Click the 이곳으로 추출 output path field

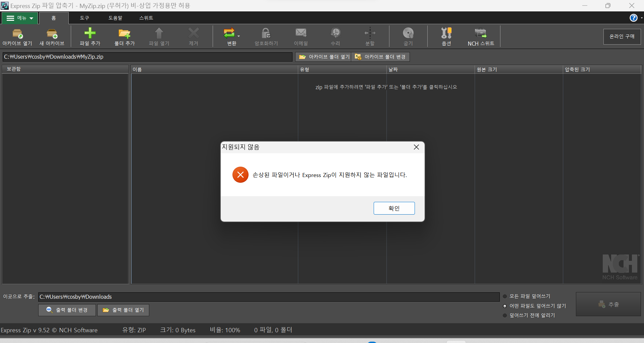pyautogui.click(x=269, y=297)
